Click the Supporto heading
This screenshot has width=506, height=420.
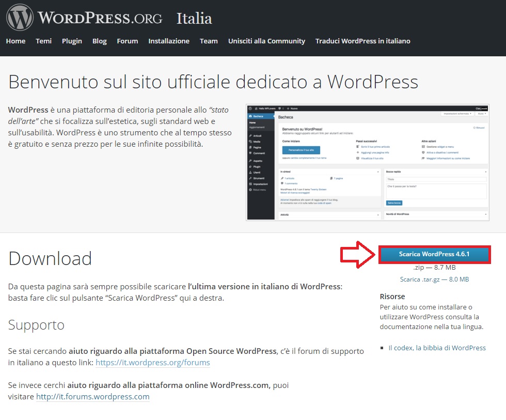tap(36, 325)
